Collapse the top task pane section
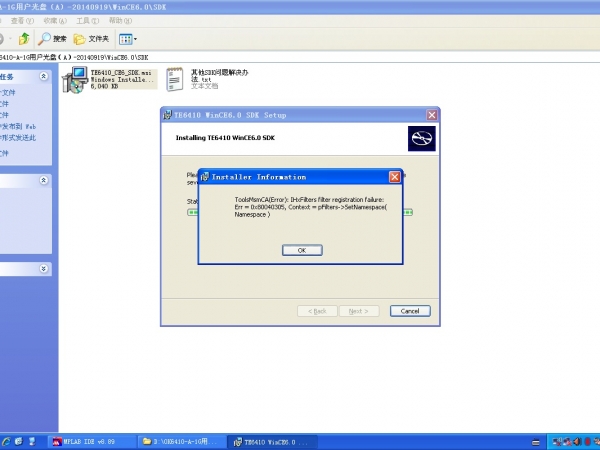This screenshot has height=450, width=600. tap(44, 76)
